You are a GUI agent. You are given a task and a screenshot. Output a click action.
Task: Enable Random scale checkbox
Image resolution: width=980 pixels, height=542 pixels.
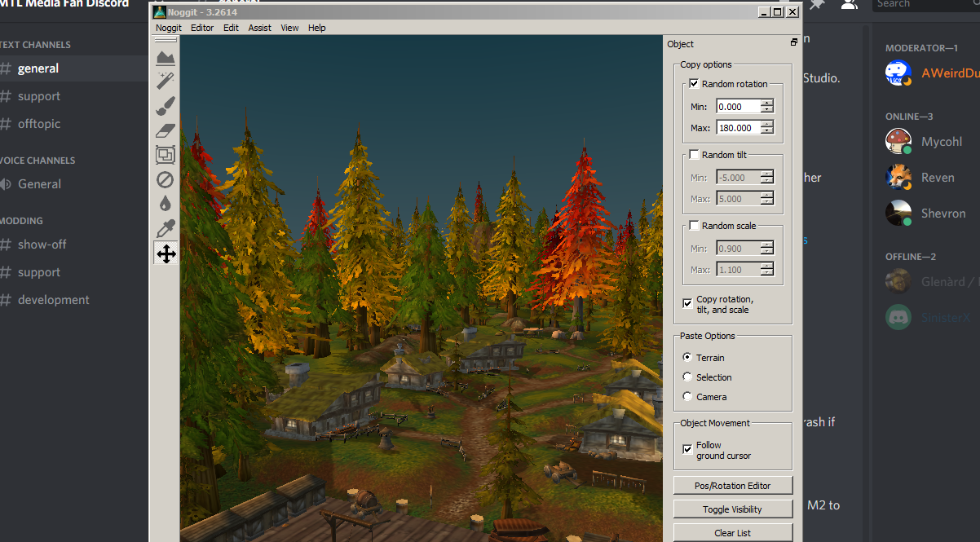tap(694, 226)
